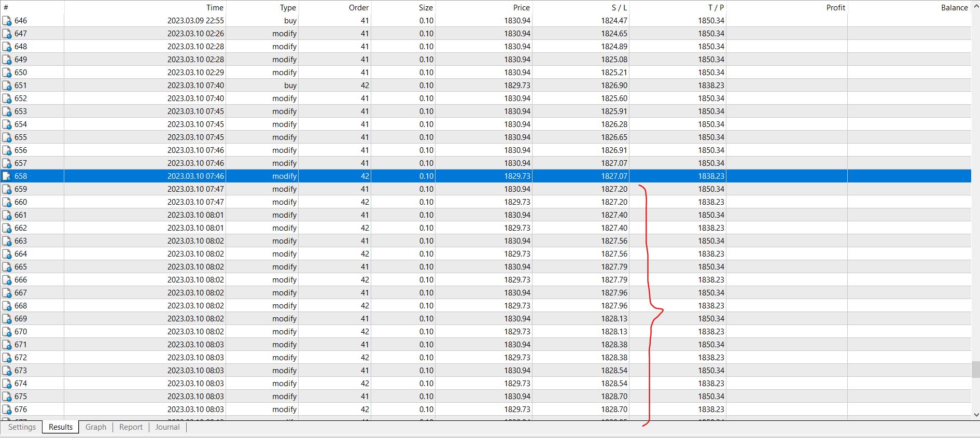This screenshot has height=438, width=980.
Task: Sort by the Type column header
Action: point(262,7)
